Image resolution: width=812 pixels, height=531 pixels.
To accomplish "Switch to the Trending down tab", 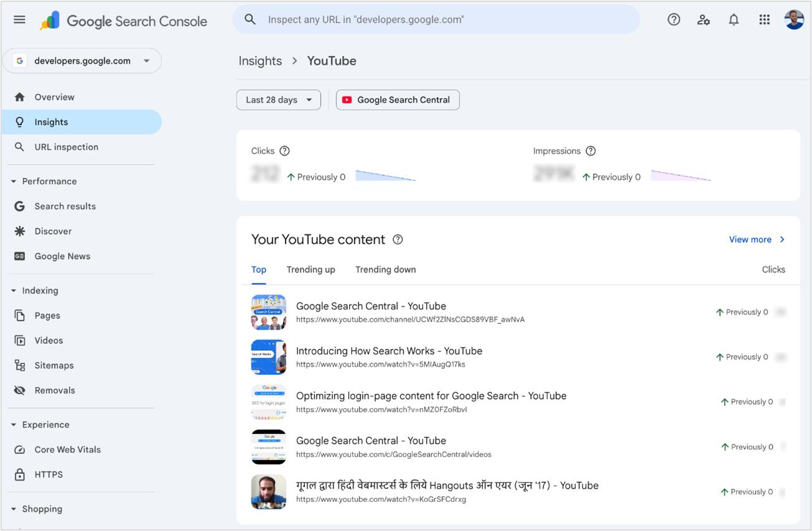I will coord(385,269).
